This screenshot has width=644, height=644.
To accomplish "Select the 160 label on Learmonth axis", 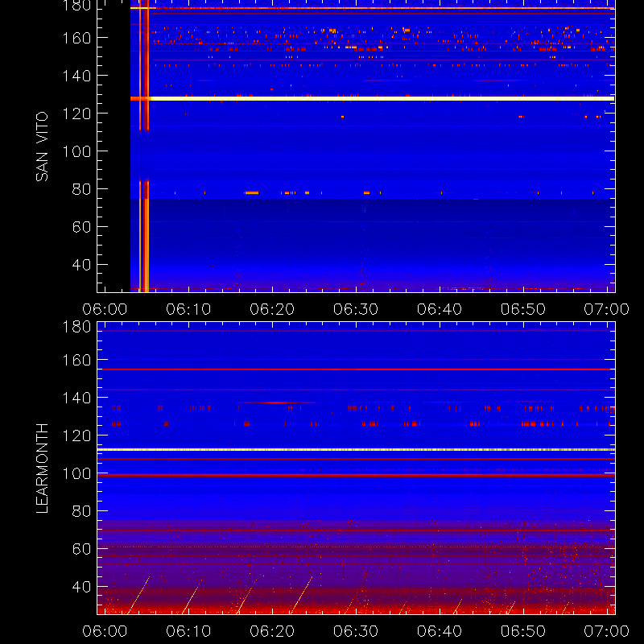I will coord(76,360).
